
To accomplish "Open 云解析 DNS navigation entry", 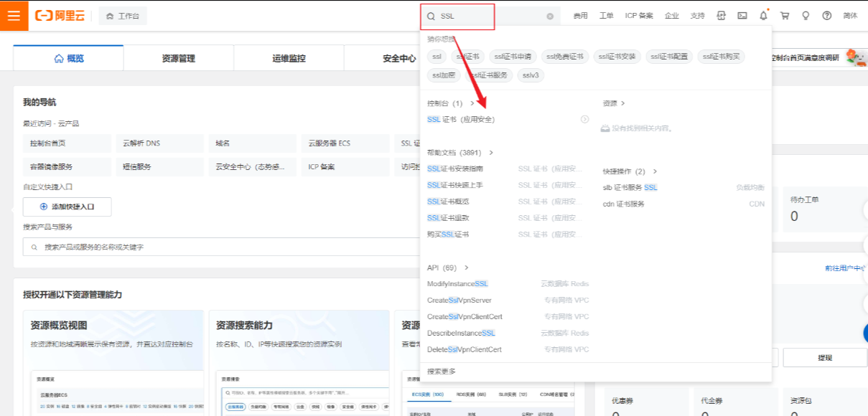I will [x=159, y=143].
